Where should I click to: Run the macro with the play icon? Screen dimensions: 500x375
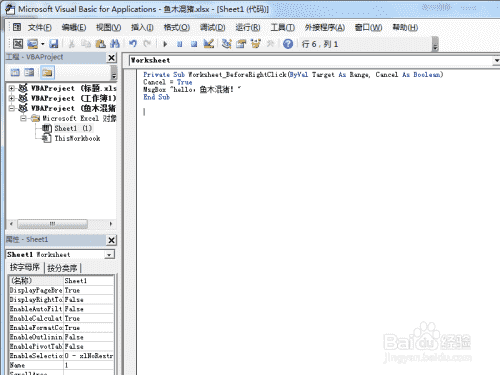165,44
